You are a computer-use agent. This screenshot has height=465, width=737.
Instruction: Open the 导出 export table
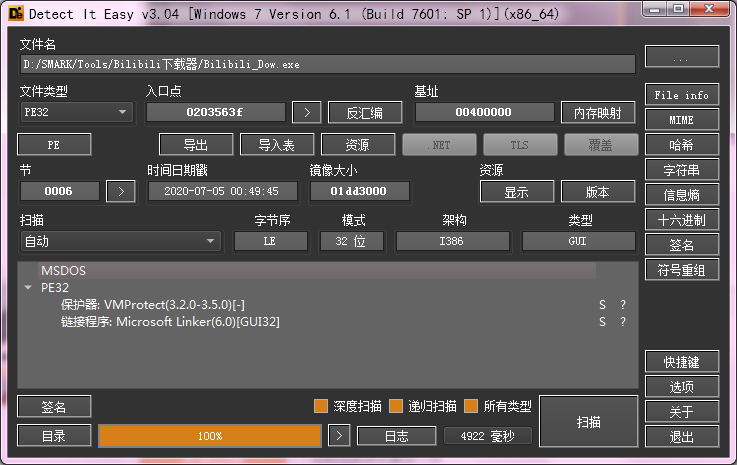coord(196,145)
